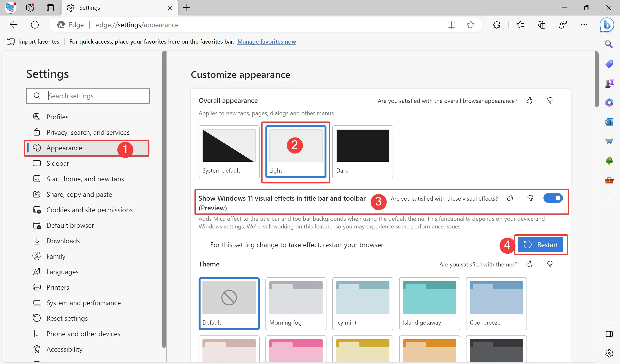620x364 pixels.
Task: Select the Icy mint theme
Action: pyautogui.click(x=362, y=304)
